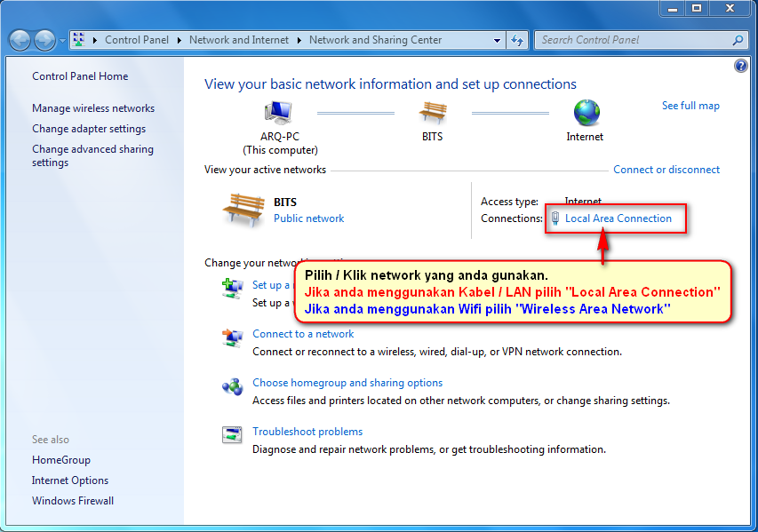This screenshot has width=758, height=532.
Task: Minimize the Network and Sharing Center window
Action: [x=673, y=8]
